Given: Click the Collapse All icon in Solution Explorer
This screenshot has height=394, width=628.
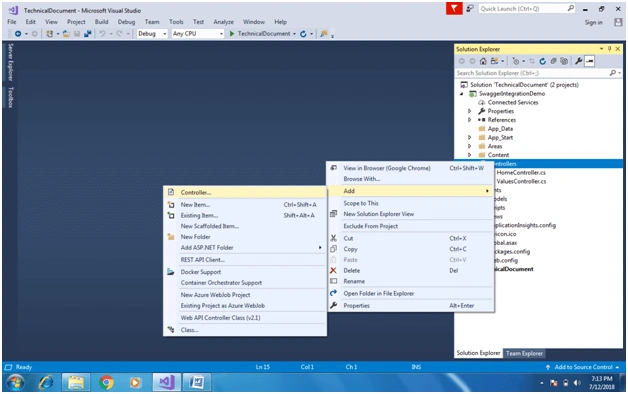Looking at the screenshot, I should 553,61.
